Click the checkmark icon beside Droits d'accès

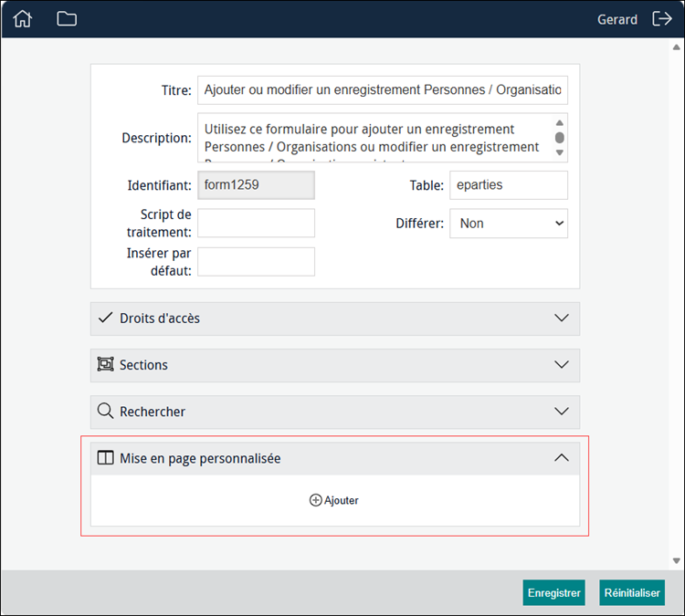click(x=105, y=318)
